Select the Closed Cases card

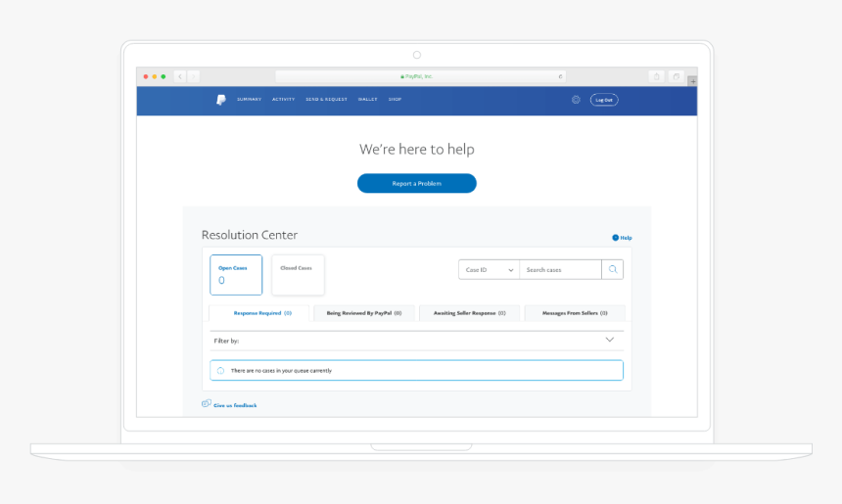[x=298, y=275]
